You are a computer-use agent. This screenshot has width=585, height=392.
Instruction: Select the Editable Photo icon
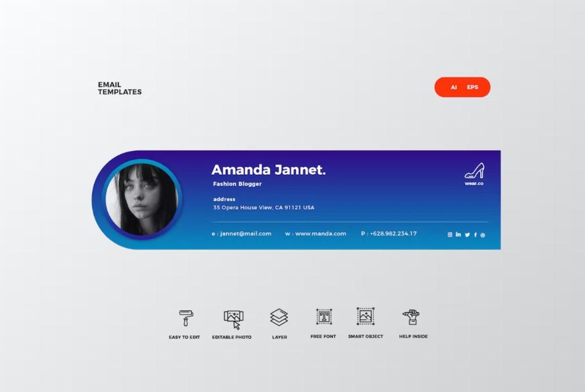(x=233, y=318)
